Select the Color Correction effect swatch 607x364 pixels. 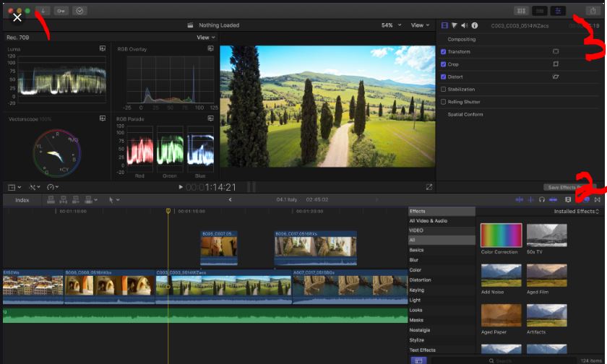pos(501,235)
